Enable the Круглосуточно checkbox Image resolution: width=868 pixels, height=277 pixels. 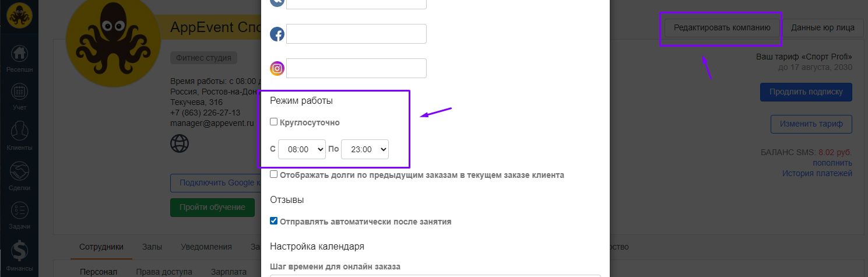tap(274, 122)
